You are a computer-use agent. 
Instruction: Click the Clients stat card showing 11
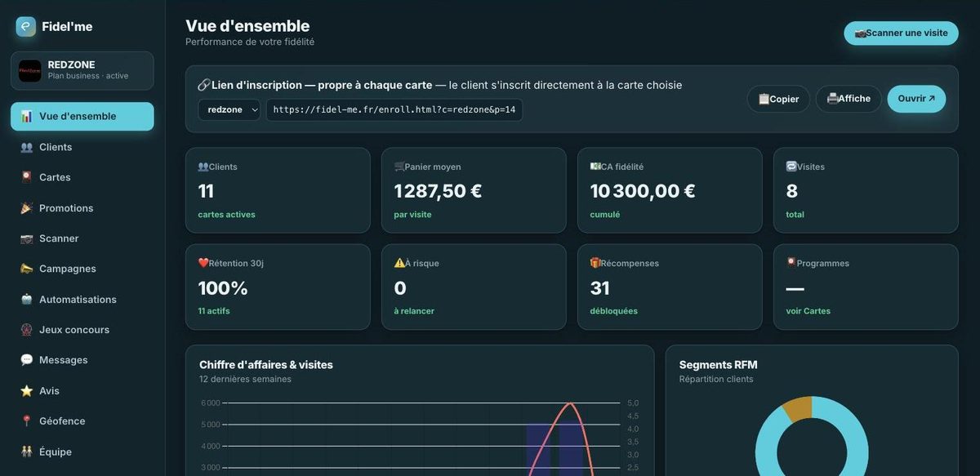tap(278, 190)
